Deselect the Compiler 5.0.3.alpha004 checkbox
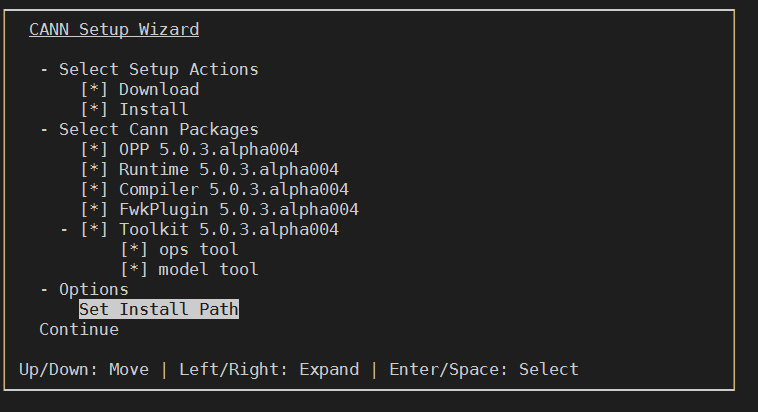This screenshot has height=412, width=758. point(94,190)
